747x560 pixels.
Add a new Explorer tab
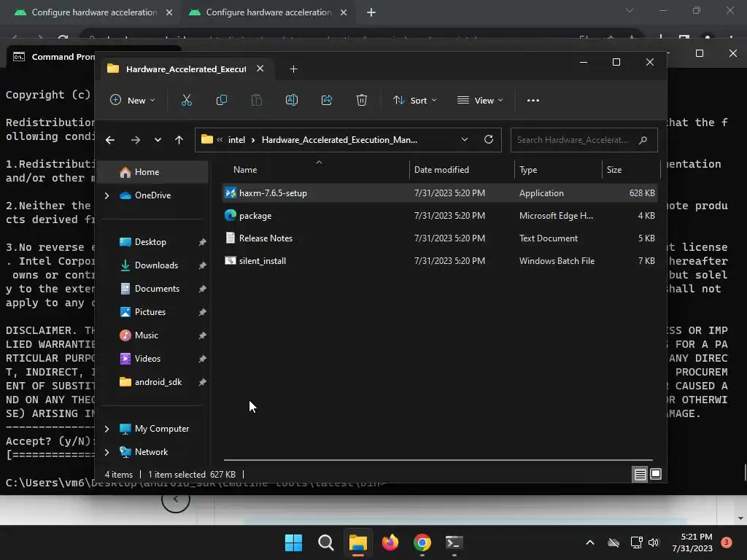click(x=293, y=69)
